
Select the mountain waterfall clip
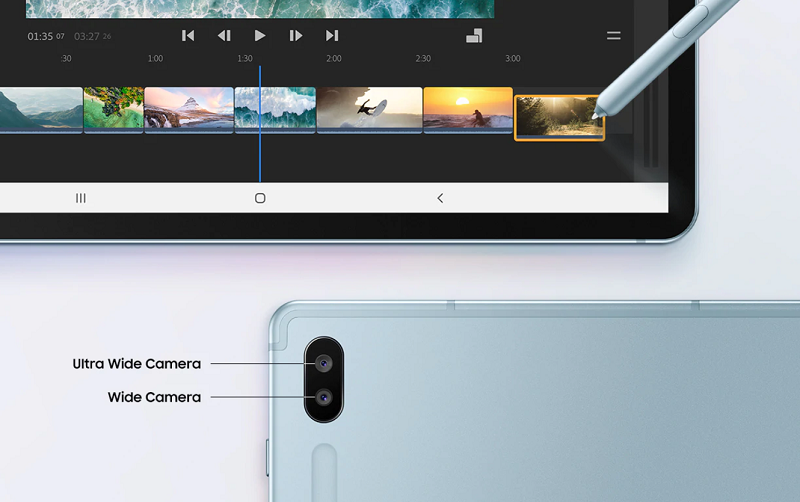click(188, 109)
